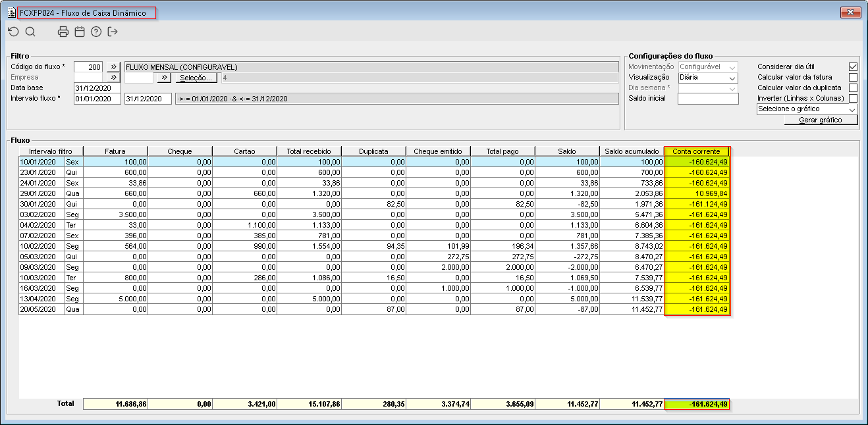Screen dimensions: 868x425
Task: Click the FLUXO MENSAL (CONFIGURAVEL) description field
Action: 371,67
